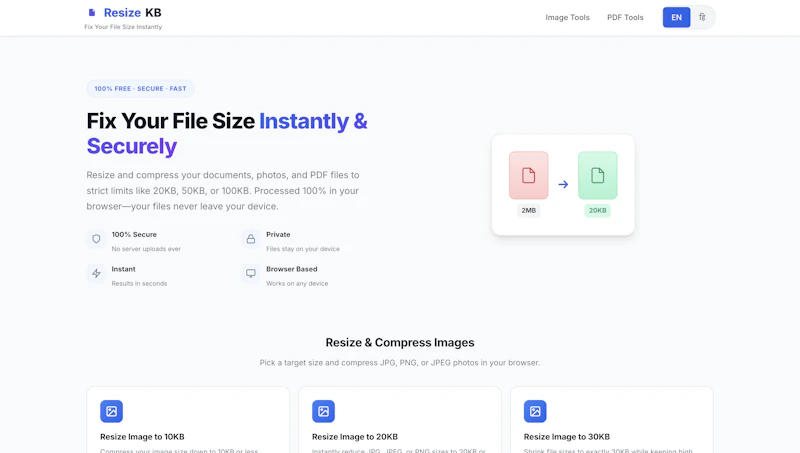This screenshot has width=800, height=453.
Task: Click Results in seconds text
Action: point(139,284)
